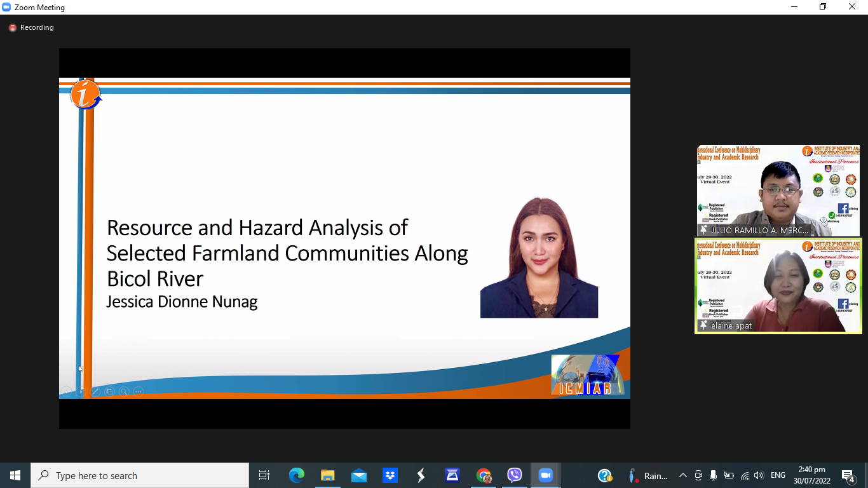Screen dimensions: 868x488
Task: Expand the hidden system tray icons chevron
Action: (683, 475)
